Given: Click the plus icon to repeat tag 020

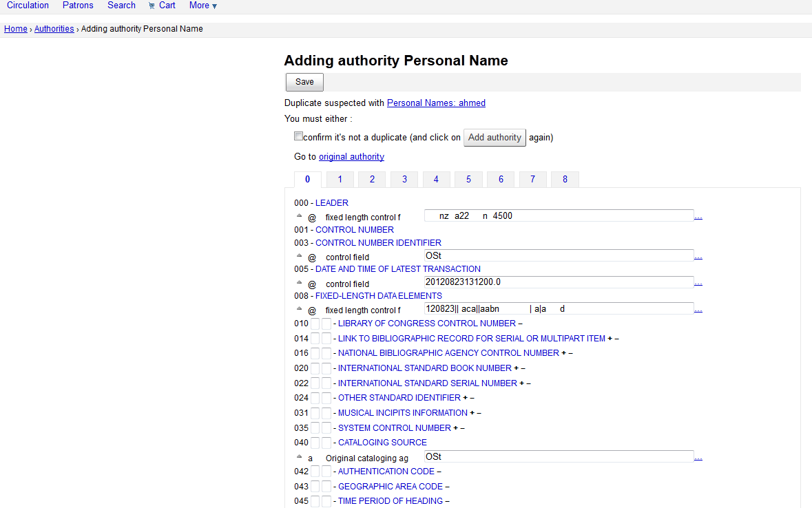Looking at the screenshot, I should [517, 368].
